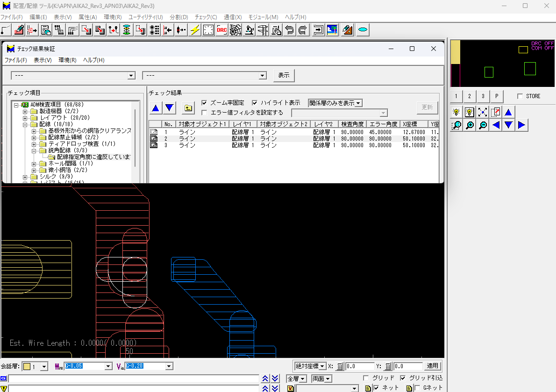The height and width of the screenshot is (392, 556).
Task: Click the yellow 会話層 layer color swatch
Action: 28,366
